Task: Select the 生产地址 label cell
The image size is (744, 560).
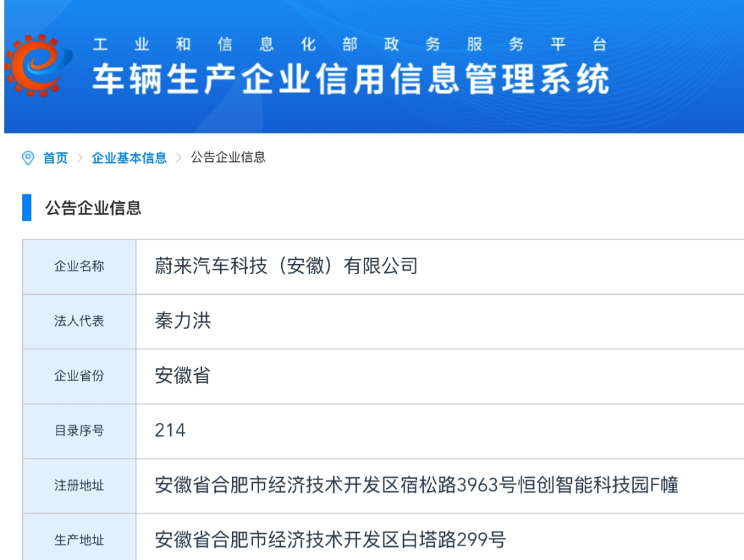Action: click(x=79, y=538)
